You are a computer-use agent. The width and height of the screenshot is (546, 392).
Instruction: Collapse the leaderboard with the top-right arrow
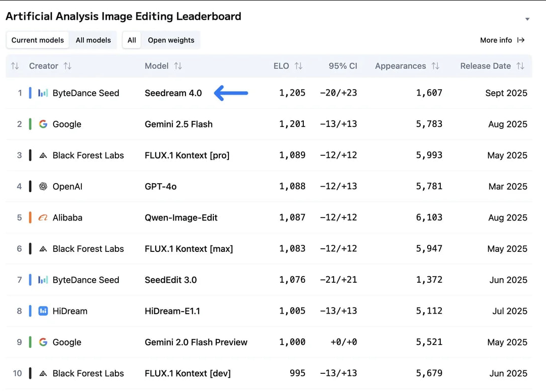(527, 19)
